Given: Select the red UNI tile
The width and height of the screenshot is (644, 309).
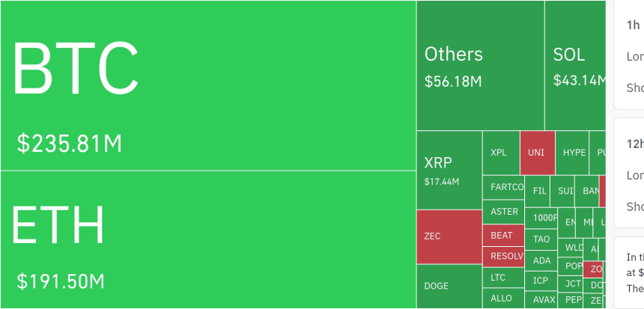Looking at the screenshot, I should (537, 153).
